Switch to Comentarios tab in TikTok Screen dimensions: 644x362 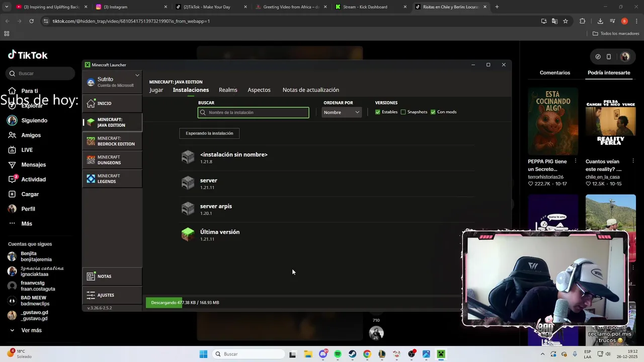tap(555, 73)
